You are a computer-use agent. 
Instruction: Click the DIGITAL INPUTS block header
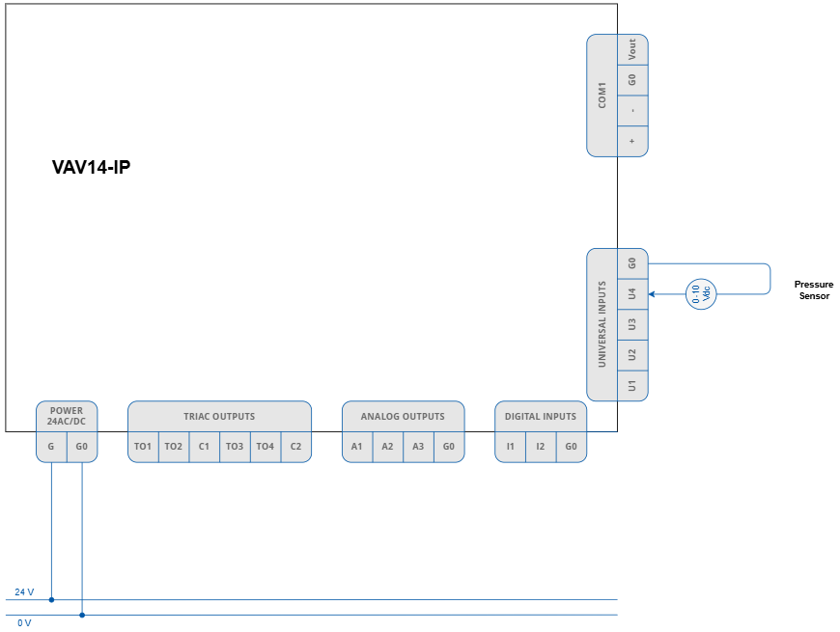click(541, 416)
